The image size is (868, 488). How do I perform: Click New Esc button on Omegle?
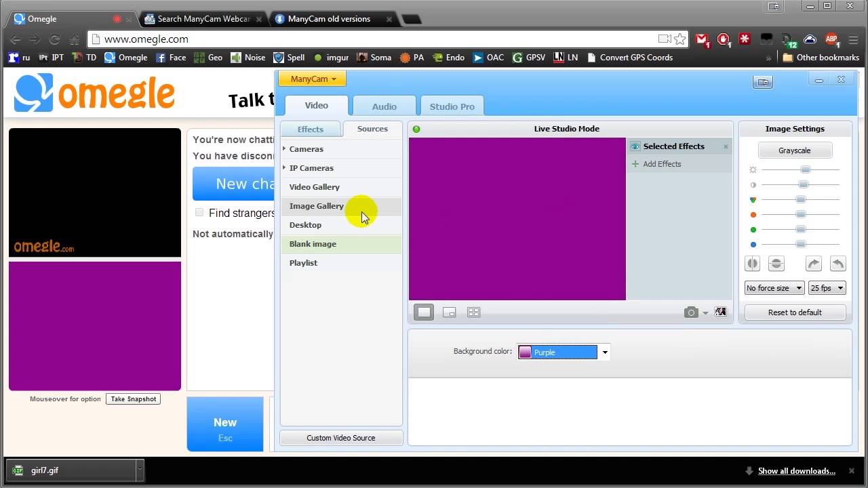(x=225, y=424)
